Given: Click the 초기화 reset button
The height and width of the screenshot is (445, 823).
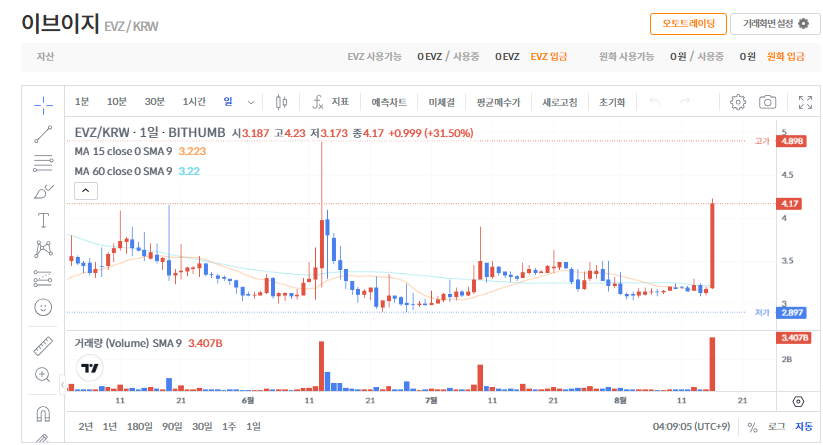Looking at the screenshot, I should click(x=612, y=102).
